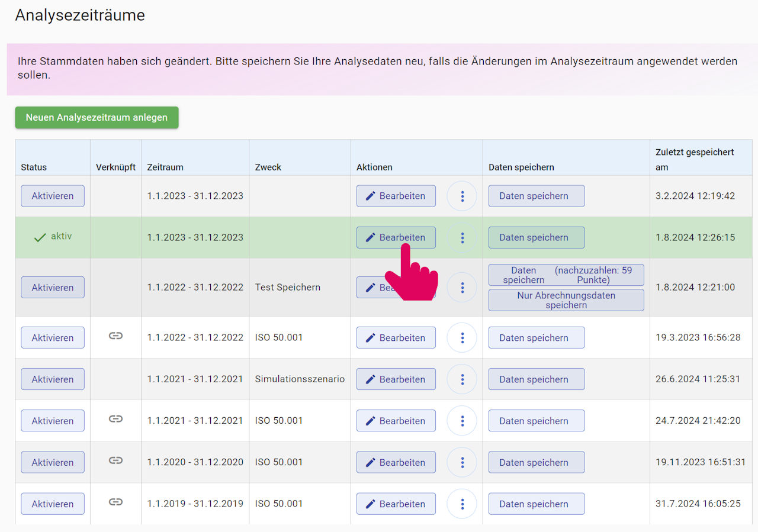This screenshot has width=758, height=532.
Task: Expand more actions for 2021 ISO 50.001 row
Action: point(462,421)
